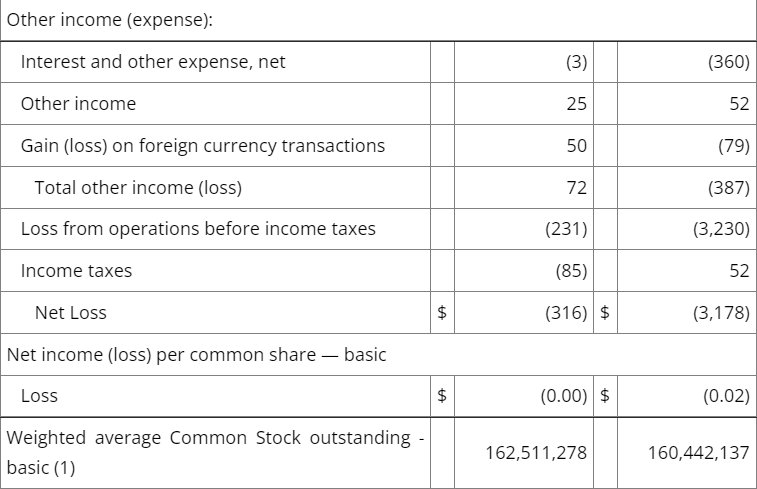
Task: Click the (316) net loss amount
Action: tap(566, 313)
